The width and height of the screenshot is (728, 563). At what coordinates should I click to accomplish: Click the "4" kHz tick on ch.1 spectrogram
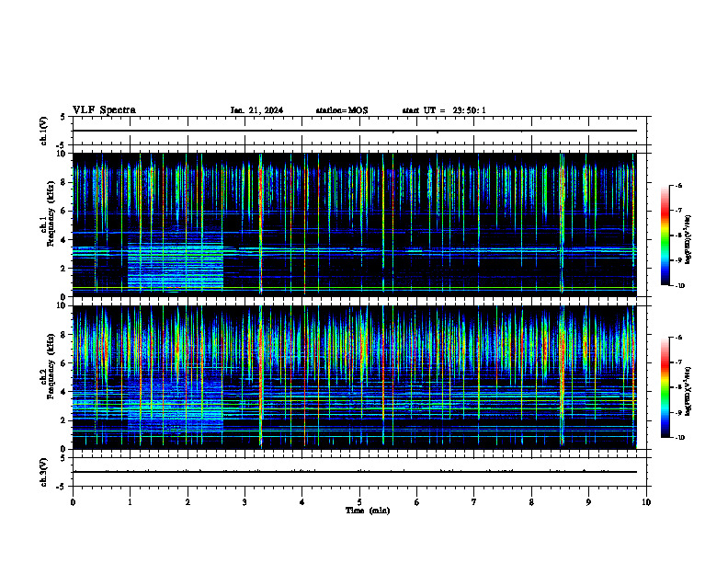64,240
